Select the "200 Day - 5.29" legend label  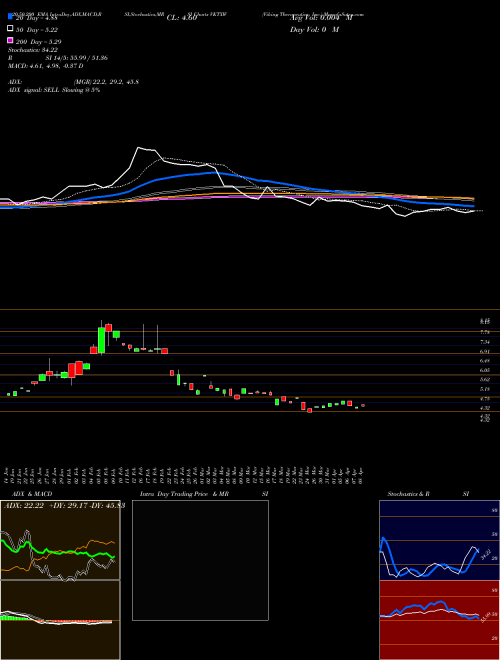pyautogui.click(x=38, y=42)
